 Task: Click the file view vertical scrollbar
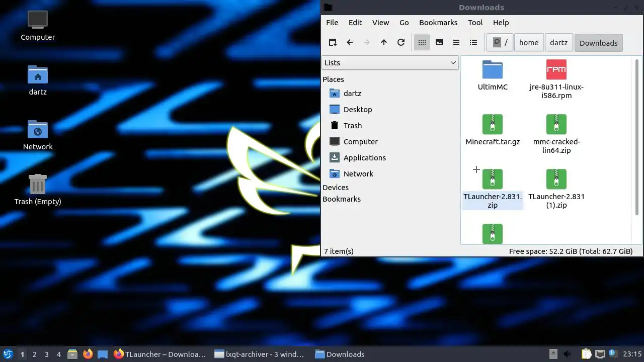tap(637, 137)
